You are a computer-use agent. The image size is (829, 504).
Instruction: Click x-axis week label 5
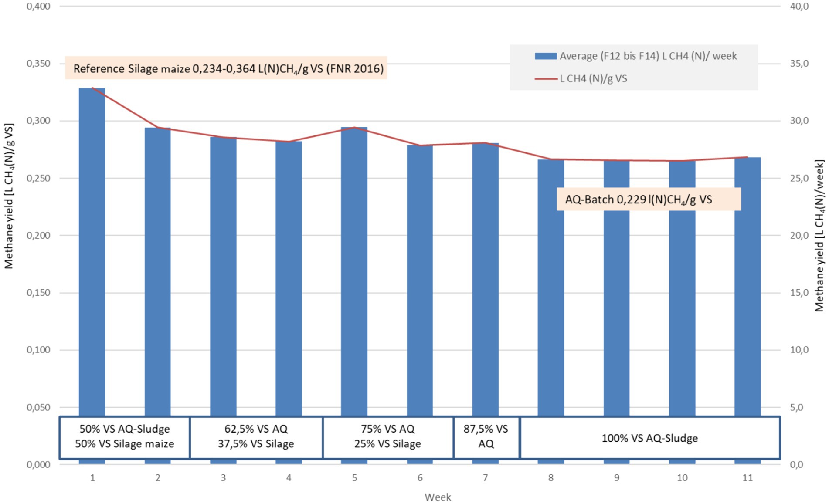(x=354, y=478)
